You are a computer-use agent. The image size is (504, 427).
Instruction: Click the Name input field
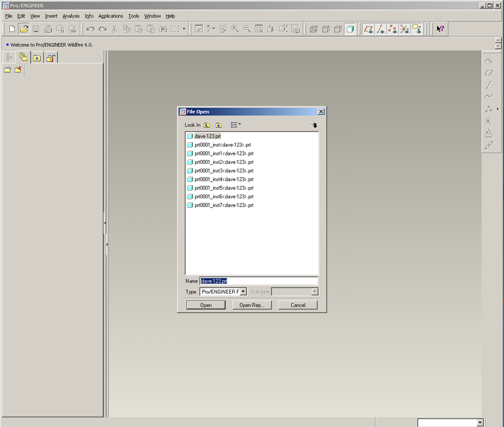(x=259, y=281)
